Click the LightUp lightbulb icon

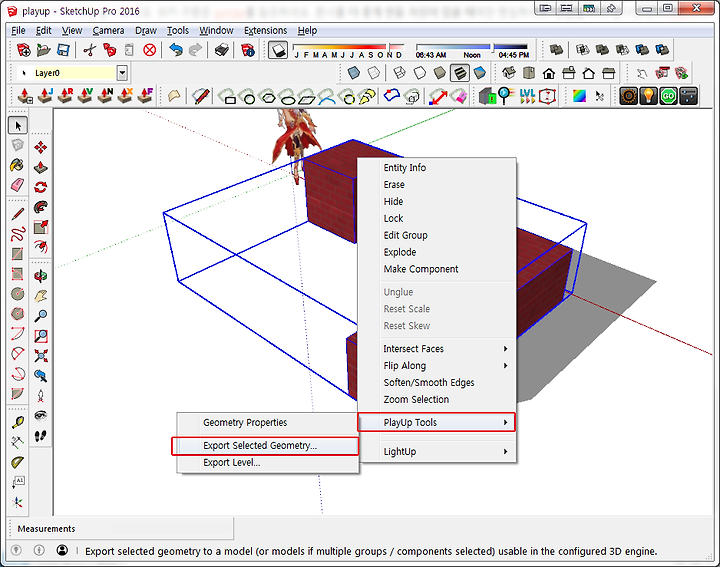[x=648, y=96]
